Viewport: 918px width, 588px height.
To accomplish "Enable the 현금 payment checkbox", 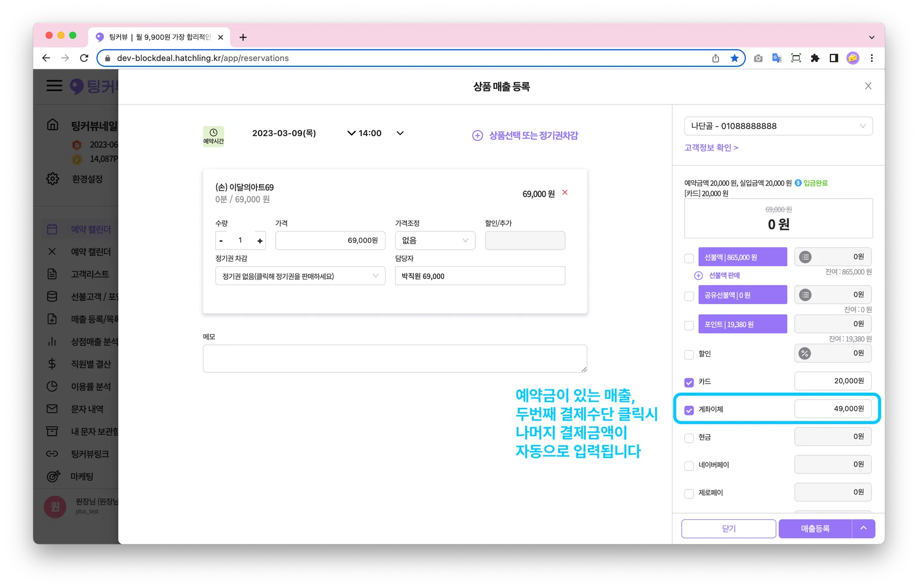I will click(689, 438).
